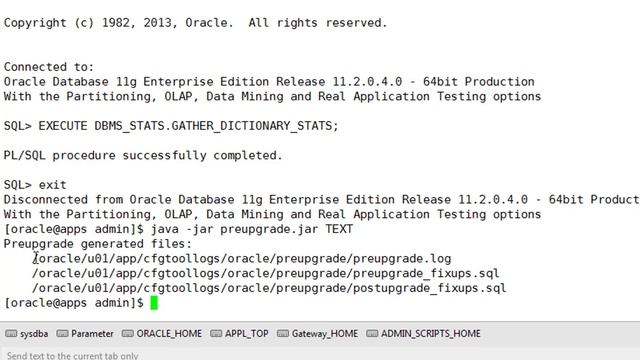Click the Gateway_HOME quick command button
This screenshot has width=640, height=360.
(x=318, y=333)
